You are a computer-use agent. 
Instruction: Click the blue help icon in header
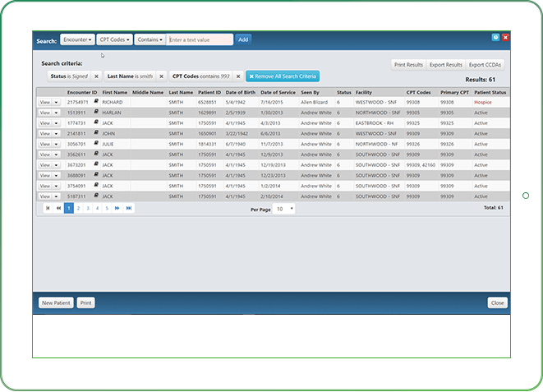click(x=495, y=38)
